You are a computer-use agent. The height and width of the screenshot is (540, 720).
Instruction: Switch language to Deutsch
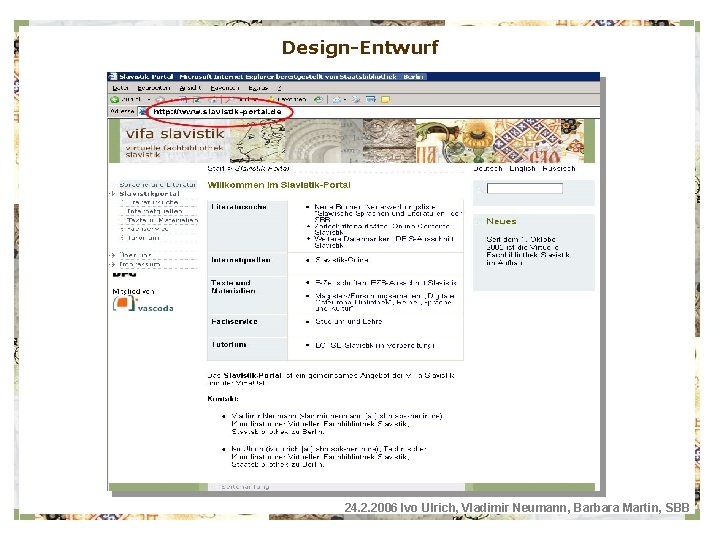pyautogui.click(x=488, y=169)
